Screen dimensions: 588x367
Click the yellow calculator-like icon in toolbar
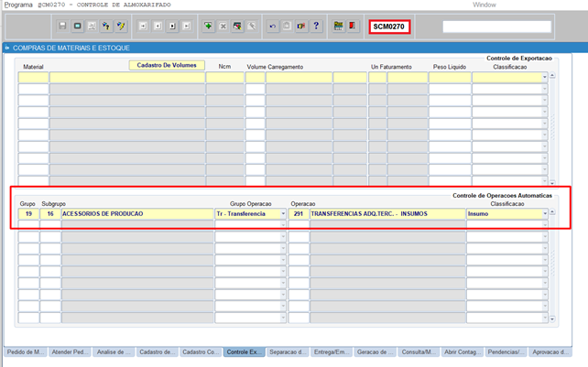click(338, 26)
